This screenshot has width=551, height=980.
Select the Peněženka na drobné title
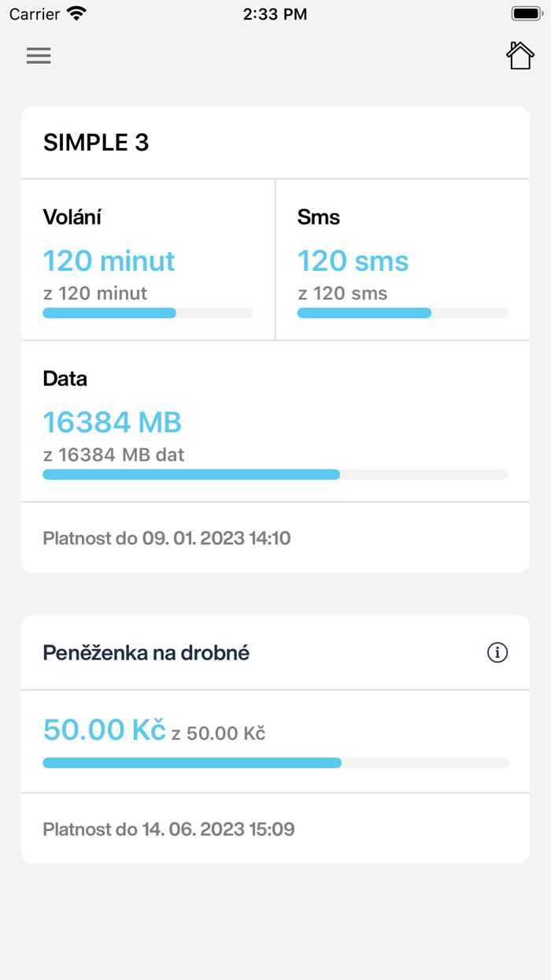click(x=146, y=652)
